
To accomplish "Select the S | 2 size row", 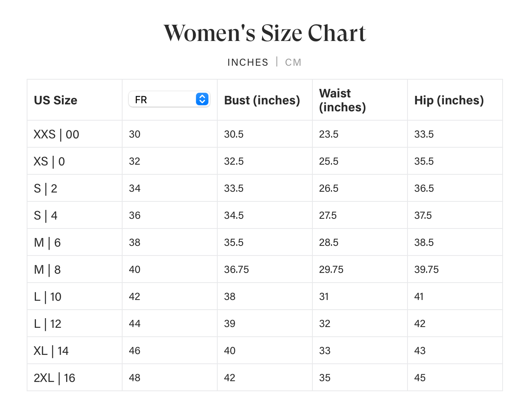I will tap(46, 188).
